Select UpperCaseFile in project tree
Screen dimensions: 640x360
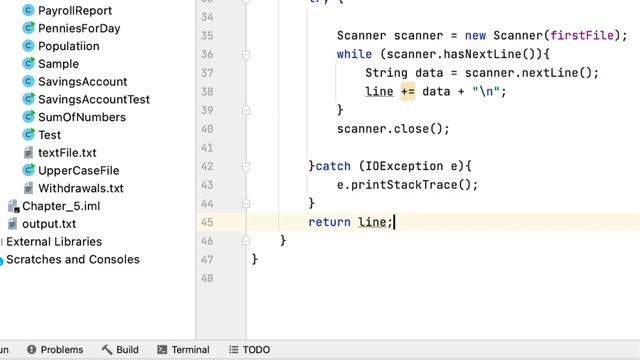point(78,171)
